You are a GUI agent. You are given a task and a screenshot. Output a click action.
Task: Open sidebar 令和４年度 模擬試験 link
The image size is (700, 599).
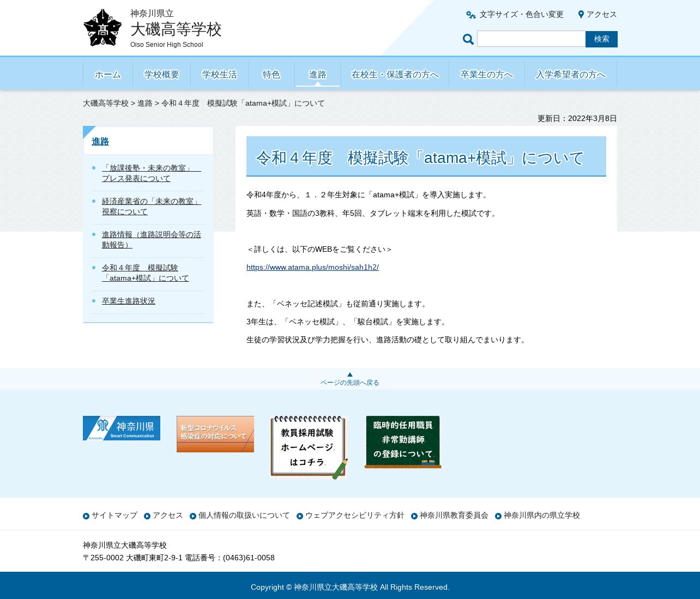point(146,273)
